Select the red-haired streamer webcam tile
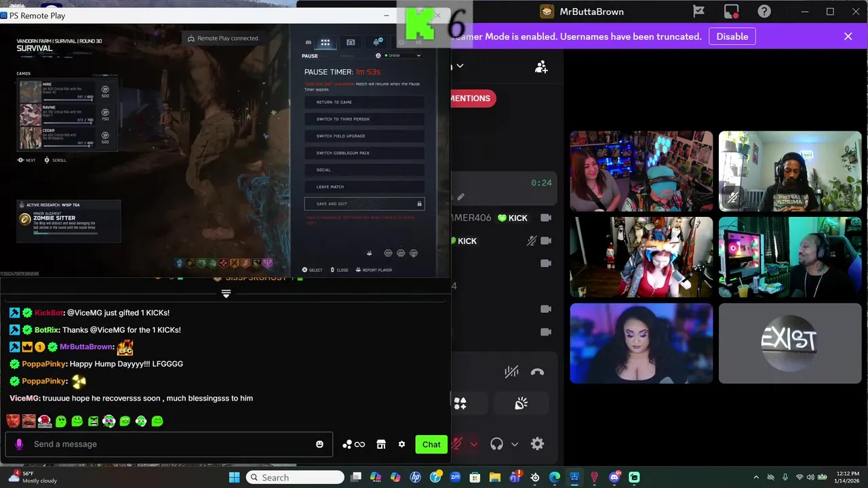Screen dimensions: 868x488 click(641, 257)
